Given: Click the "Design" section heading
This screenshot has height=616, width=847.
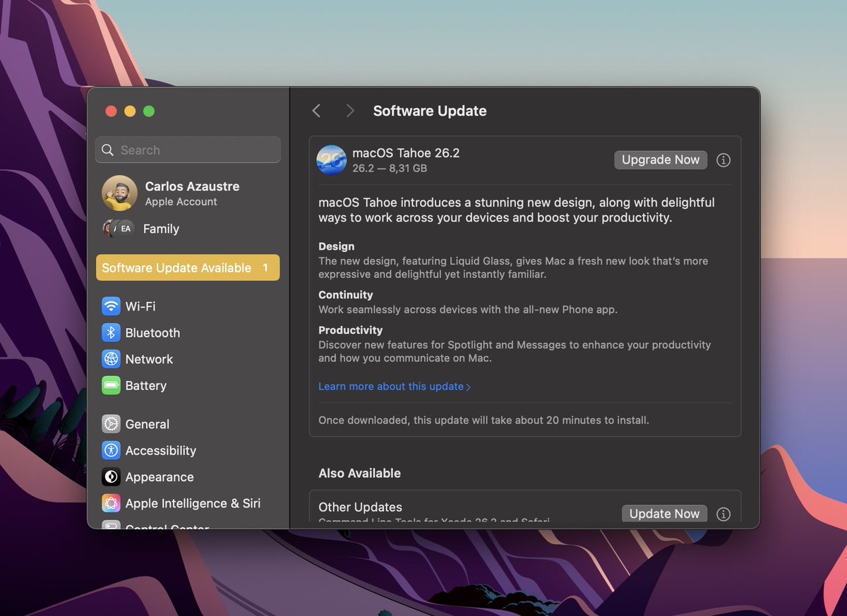Looking at the screenshot, I should click(x=336, y=246).
